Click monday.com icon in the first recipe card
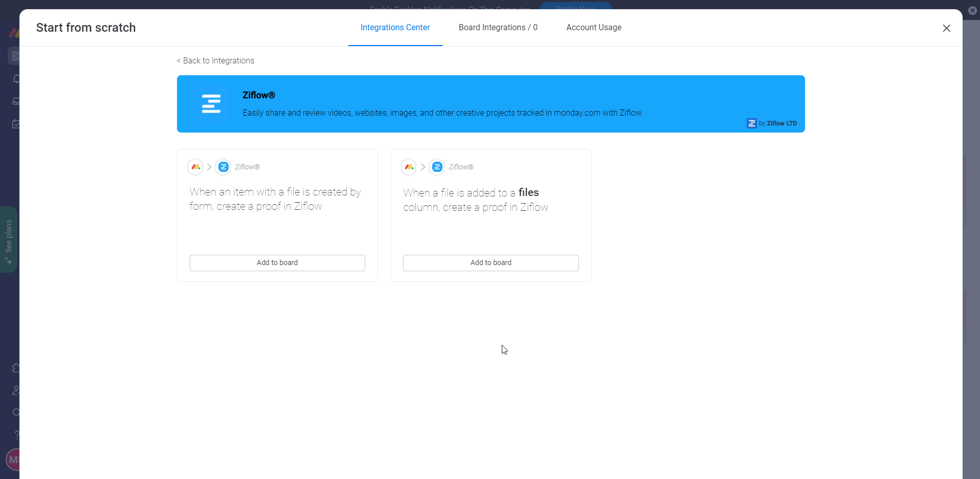 195,167
